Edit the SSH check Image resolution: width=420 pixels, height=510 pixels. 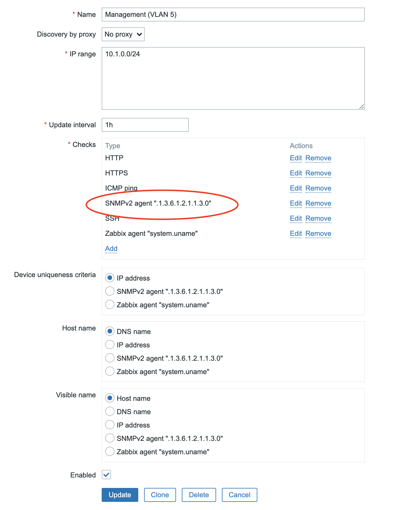tap(296, 218)
